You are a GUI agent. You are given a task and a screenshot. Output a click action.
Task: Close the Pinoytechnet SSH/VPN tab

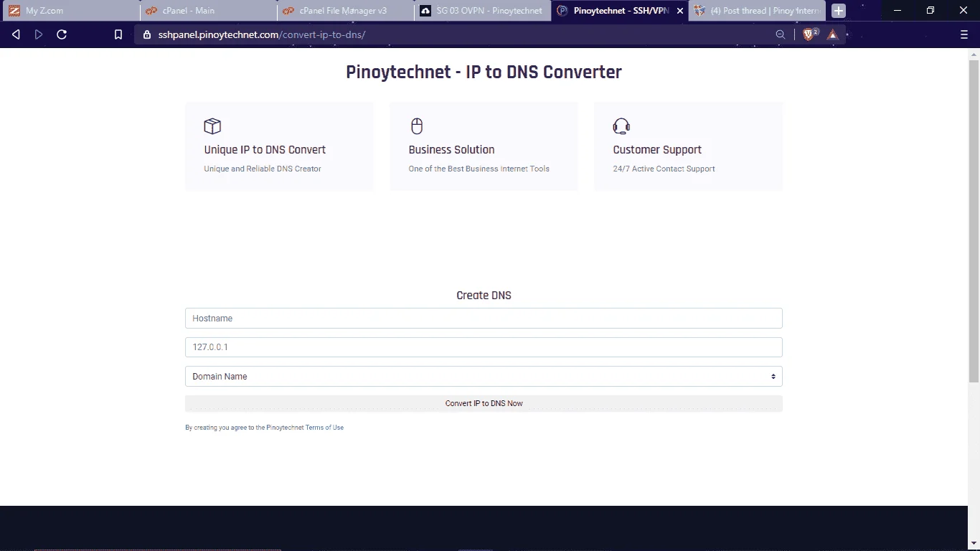pyautogui.click(x=680, y=11)
